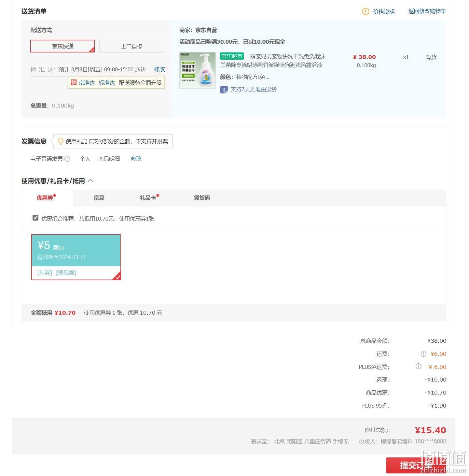Click the 商家：京东自营 merchant label
Image resolution: width=469 pixels, height=476 pixels.
[x=198, y=30]
